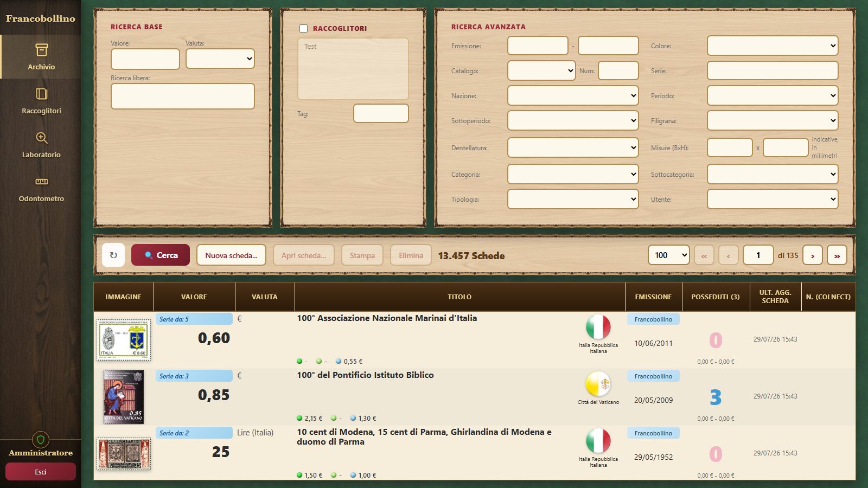Click the catalog Num field
868x488 pixels.
click(x=618, y=70)
